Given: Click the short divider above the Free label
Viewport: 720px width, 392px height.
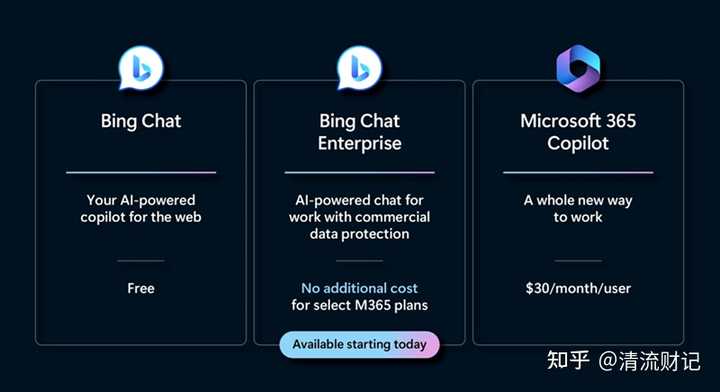Looking at the screenshot, I should point(141,261).
